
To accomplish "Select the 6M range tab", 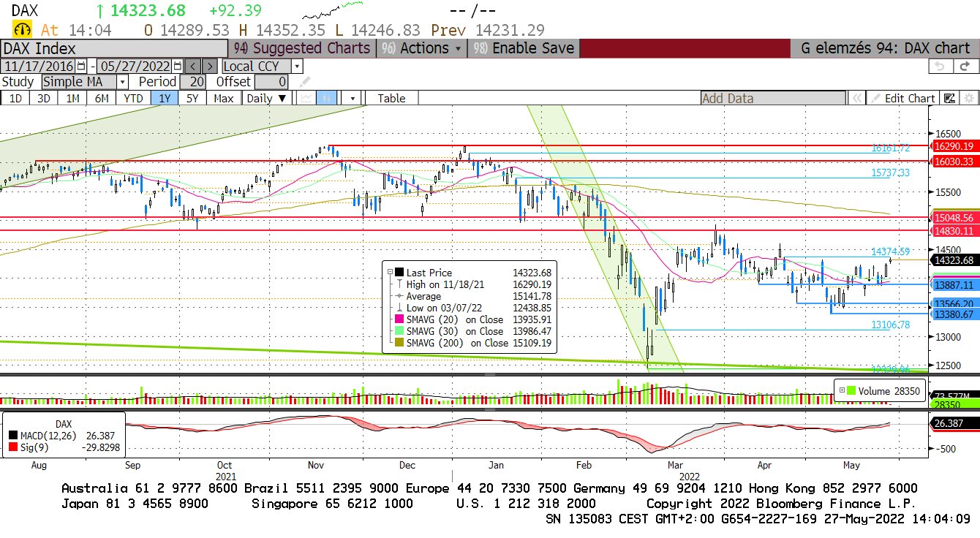I will (102, 98).
